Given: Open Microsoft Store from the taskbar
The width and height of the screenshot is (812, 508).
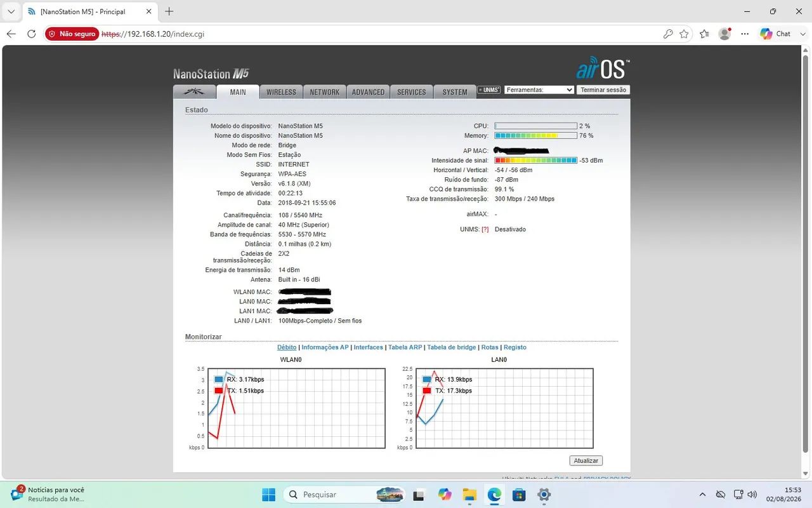Looking at the screenshot, I should 519,495.
